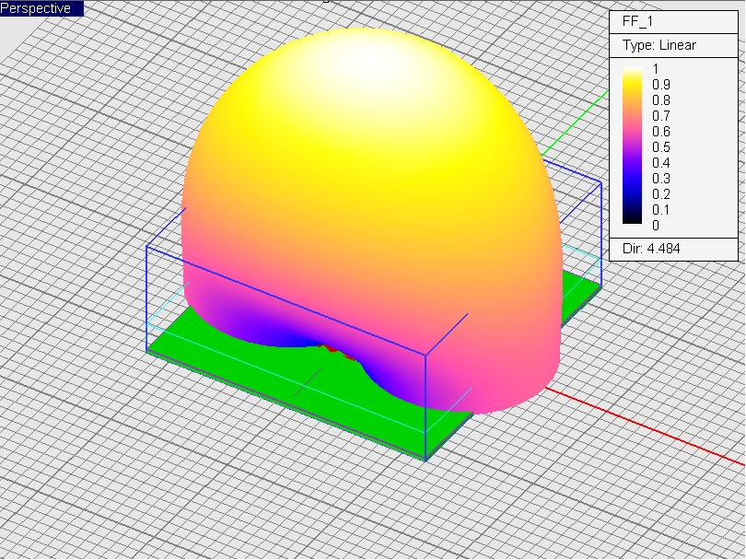Screen dimensions: 746x560
Task: Select the red feed element under the dome
Action: point(330,348)
